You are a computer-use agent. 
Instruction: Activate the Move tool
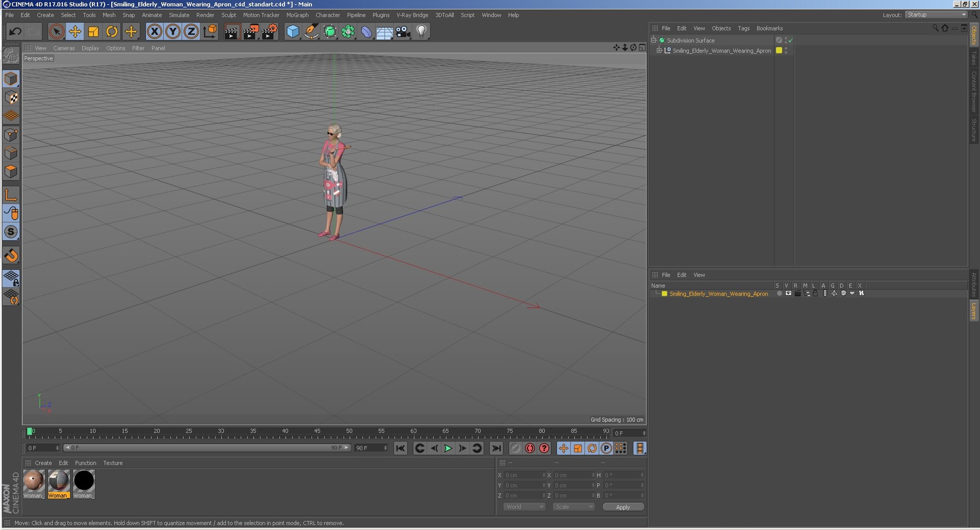pyautogui.click(x=75, y=32)
